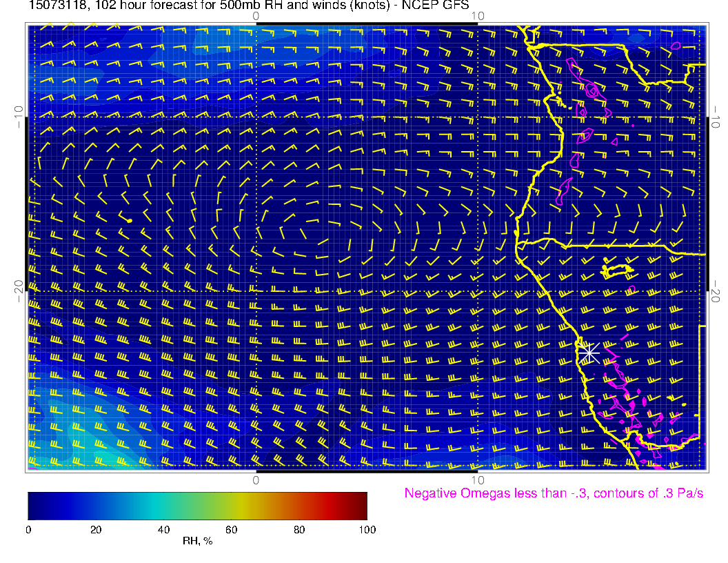
Task: Click the dark red end of colorbar
Action: click(362, 506)
